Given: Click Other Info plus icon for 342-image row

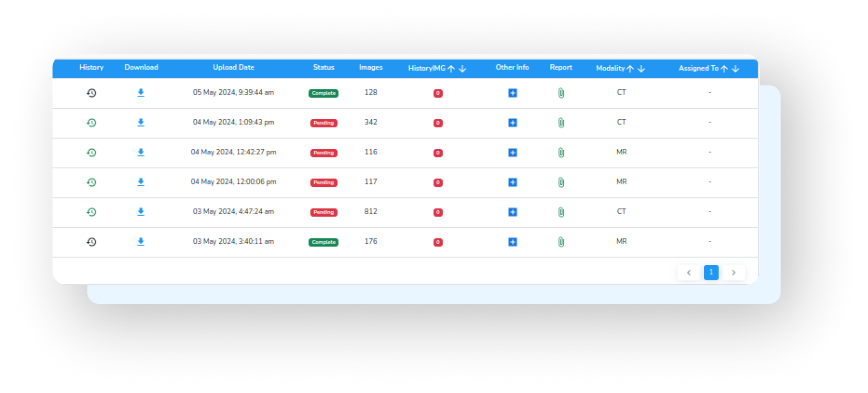Looking at the screenshot, I should point(512,123).
